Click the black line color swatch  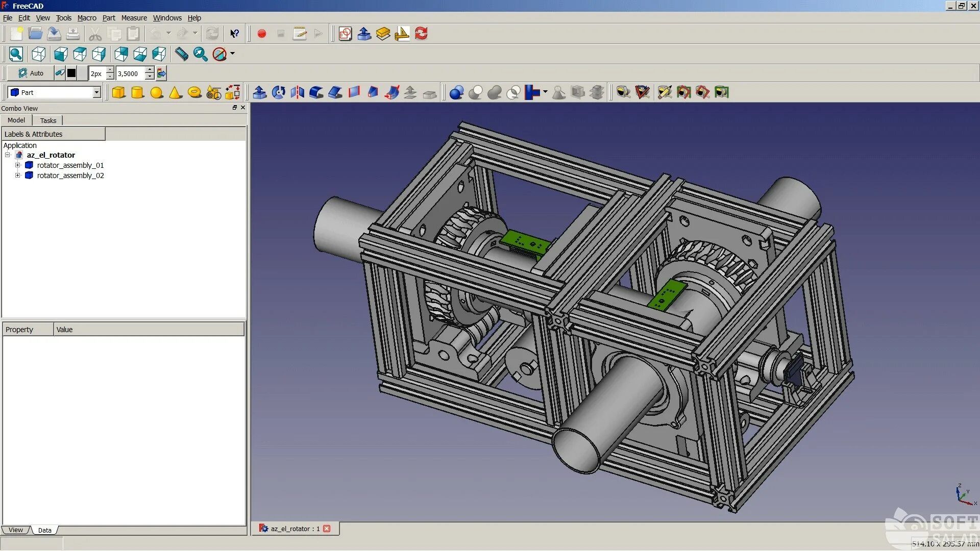pos(71,73)
